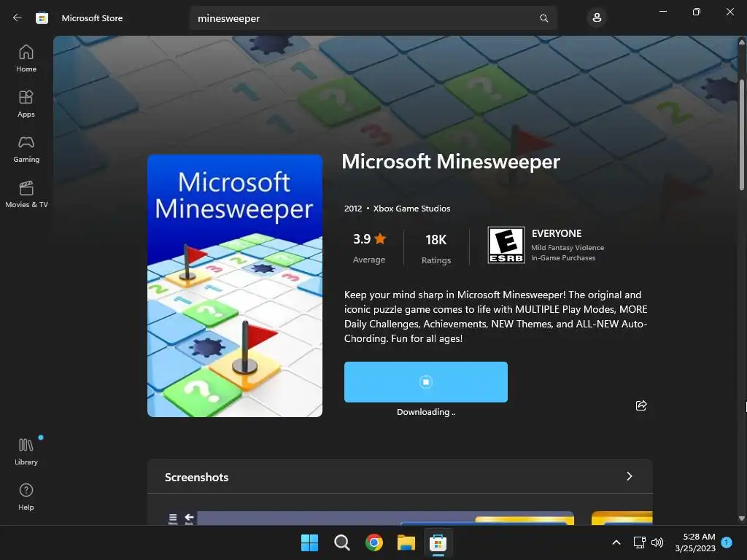Click the search magnifier icon

[544, 18]
